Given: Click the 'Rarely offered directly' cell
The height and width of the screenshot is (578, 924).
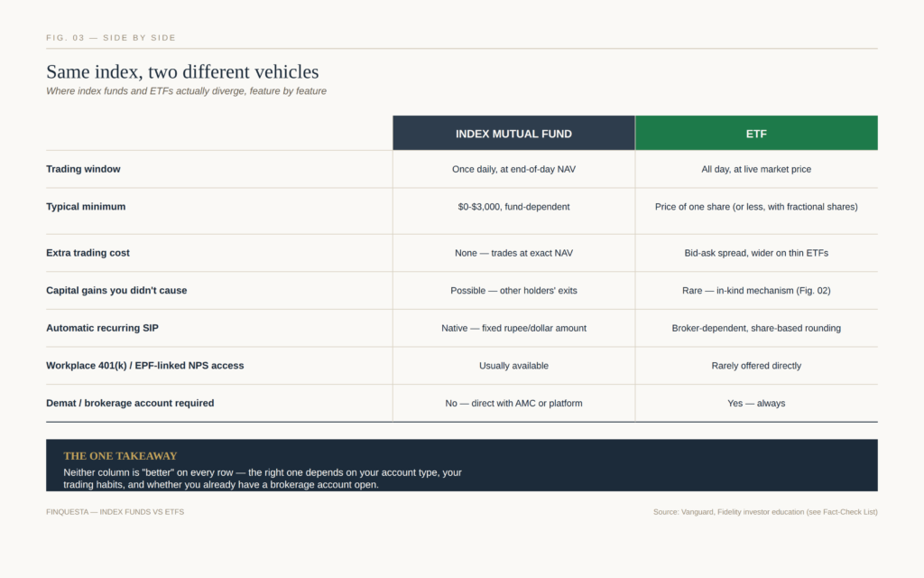Looking at the screenshot, I should [757, 366].
